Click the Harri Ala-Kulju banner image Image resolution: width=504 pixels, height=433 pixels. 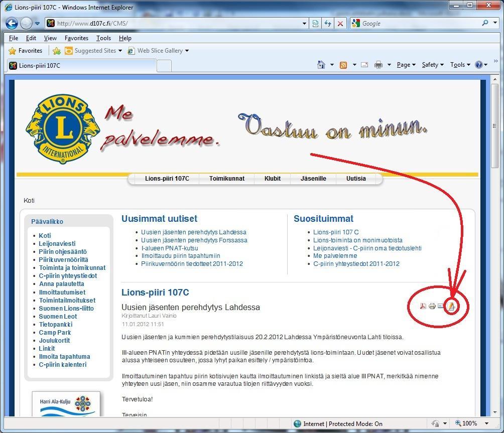point(66,404)
